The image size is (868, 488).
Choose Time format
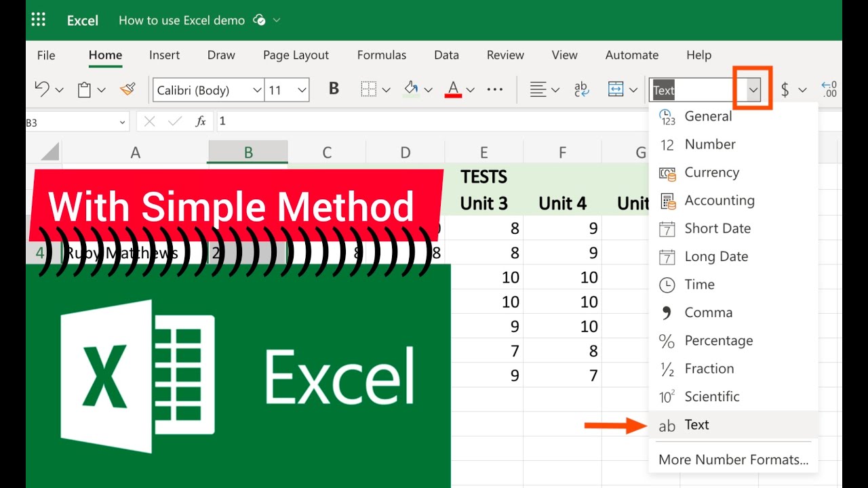pyautogui.click(x=734, y=285)
